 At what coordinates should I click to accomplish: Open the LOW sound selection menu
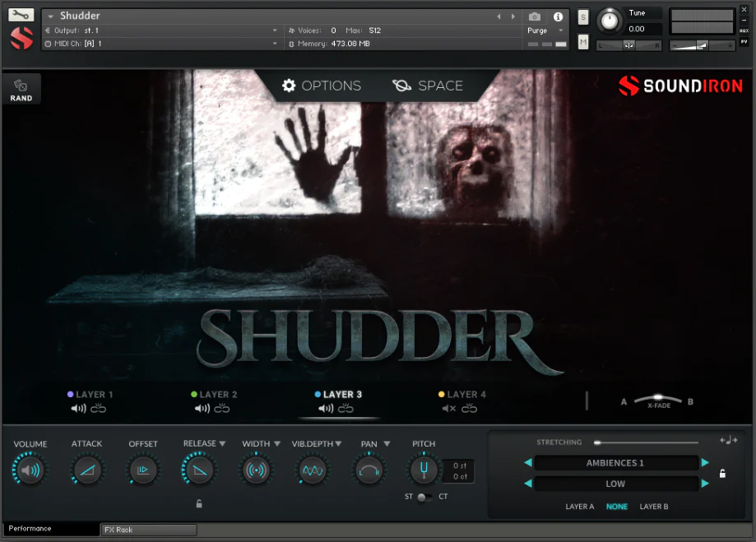(x=615, y=484)
